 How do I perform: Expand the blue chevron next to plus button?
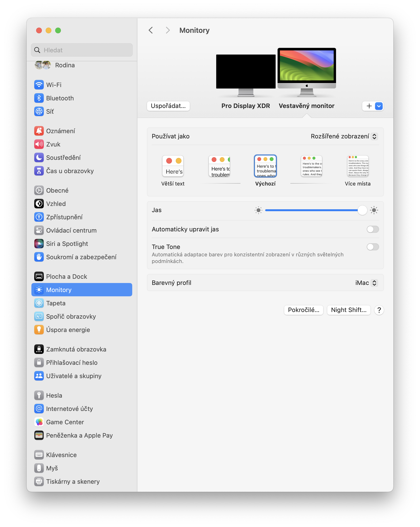[x=378, y=106]
